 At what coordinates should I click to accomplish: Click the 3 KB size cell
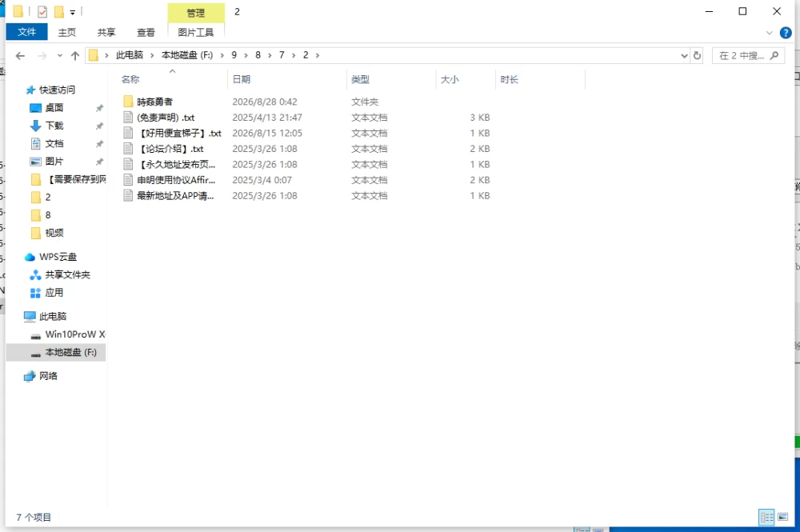click(479, 118)
